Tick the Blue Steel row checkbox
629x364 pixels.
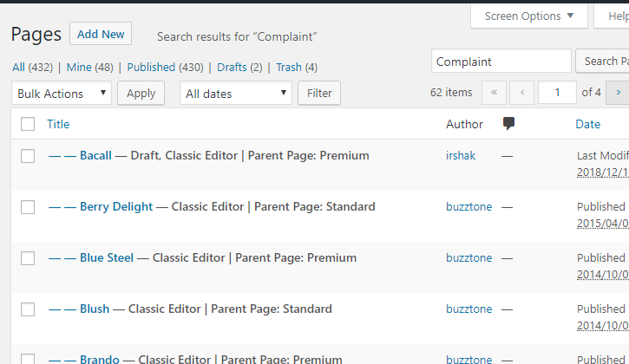28,258
